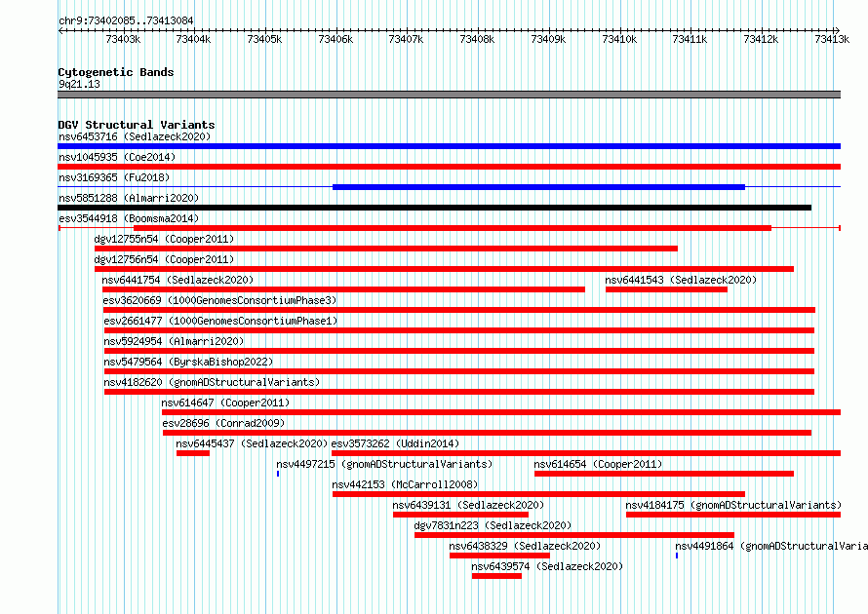868x614 pixels.
Task: Click the 73413k ruler position
Action: click(x=832, y=39)
